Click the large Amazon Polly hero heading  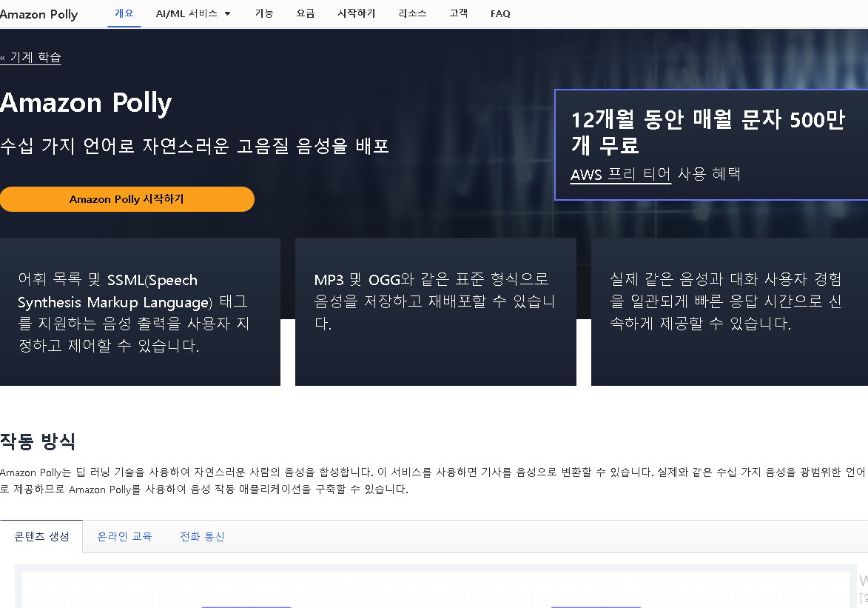[86, 103]
